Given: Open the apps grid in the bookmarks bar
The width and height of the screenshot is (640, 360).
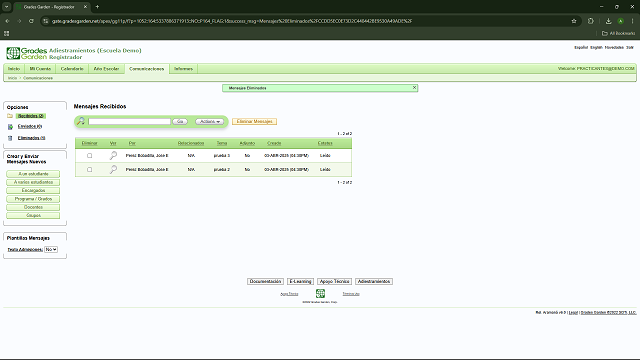Looking at the screenshot, I should click(7, 33).
